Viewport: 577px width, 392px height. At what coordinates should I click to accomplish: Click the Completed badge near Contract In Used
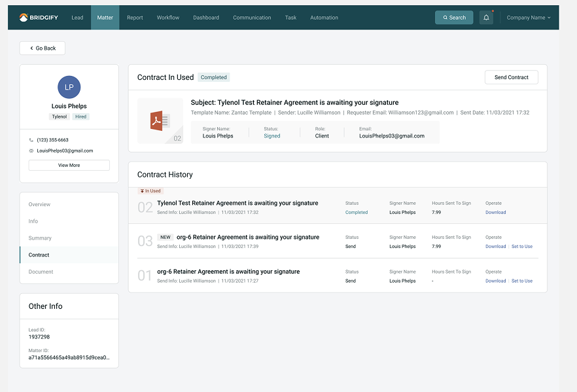point(214,77)
